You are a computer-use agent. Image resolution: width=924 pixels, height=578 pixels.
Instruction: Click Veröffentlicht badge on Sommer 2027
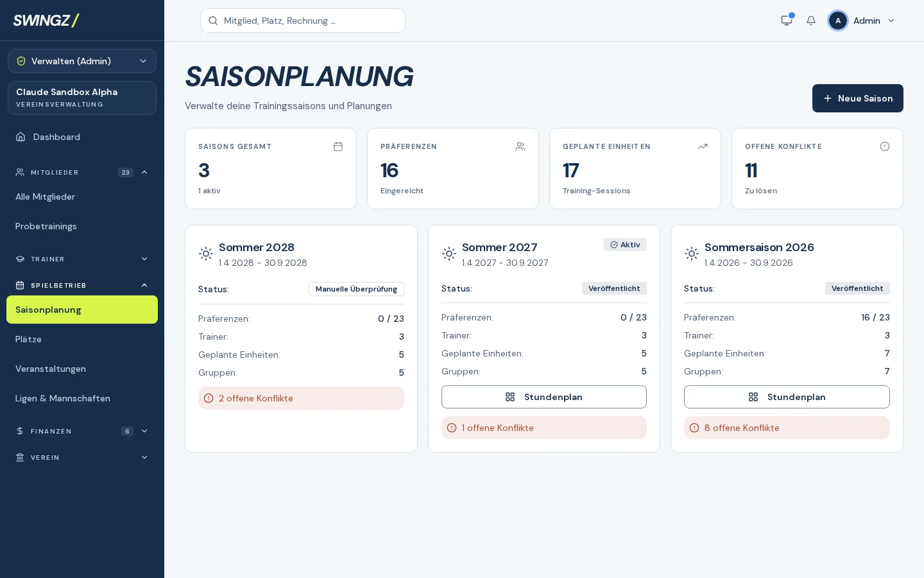(614, 288)
